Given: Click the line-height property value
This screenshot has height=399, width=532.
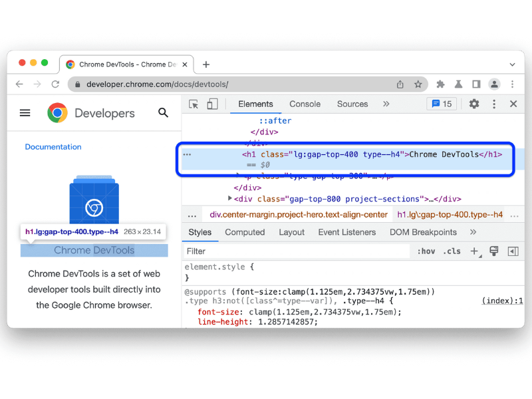Looking at the screenshot, I should 288,322.
